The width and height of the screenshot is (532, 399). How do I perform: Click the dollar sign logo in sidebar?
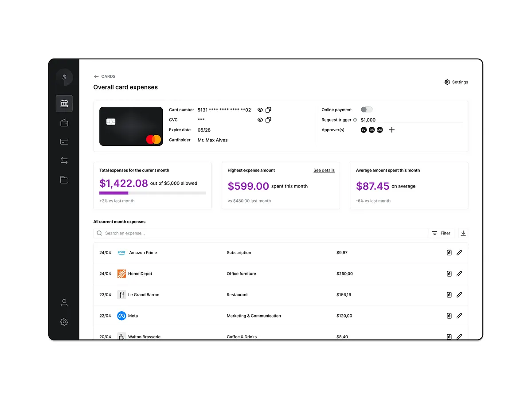tap(64, 77)
